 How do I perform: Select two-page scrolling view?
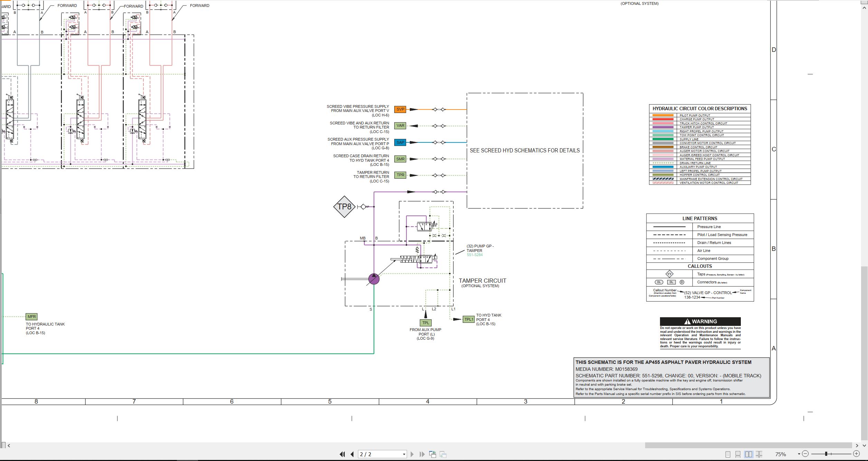coord(759,454)
